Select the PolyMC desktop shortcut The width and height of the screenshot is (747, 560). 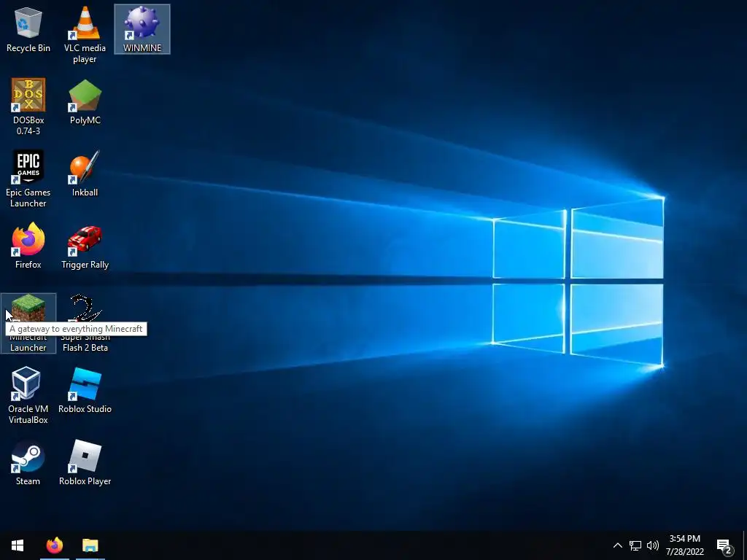[85, 101]
